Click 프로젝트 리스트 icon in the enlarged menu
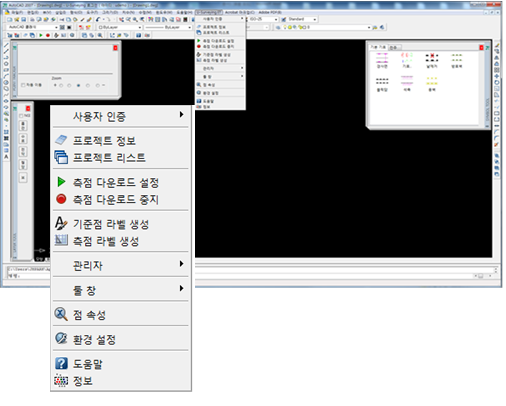Screen dimensions: 506x406 (x=61, y=157)
